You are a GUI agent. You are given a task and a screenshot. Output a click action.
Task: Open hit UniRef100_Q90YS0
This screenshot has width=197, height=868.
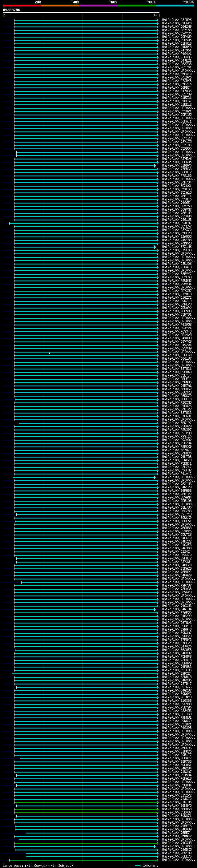click(x=177, y=33)
